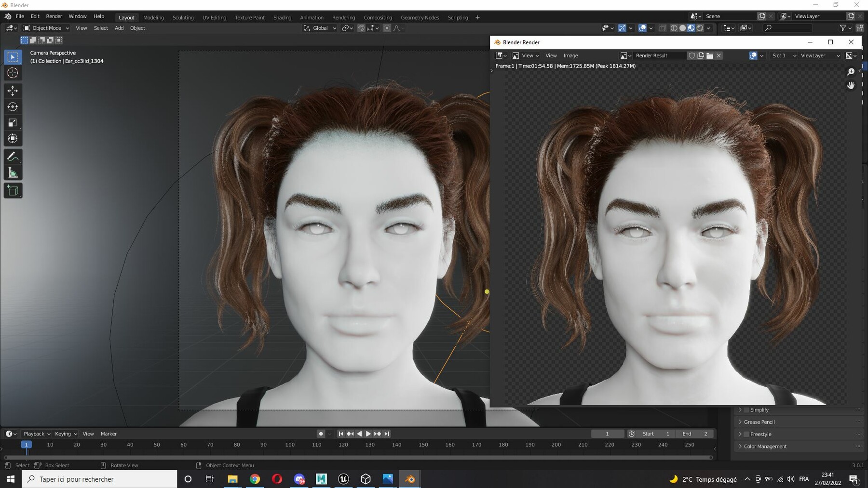Toggle the show gizmo button in the viewport
Image resolution: width=868 pixels, height=488 pixels.
622,28
